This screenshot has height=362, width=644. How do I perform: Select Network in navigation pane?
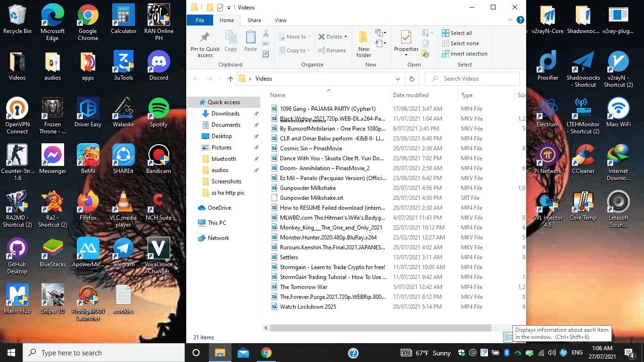pos(214,238)
